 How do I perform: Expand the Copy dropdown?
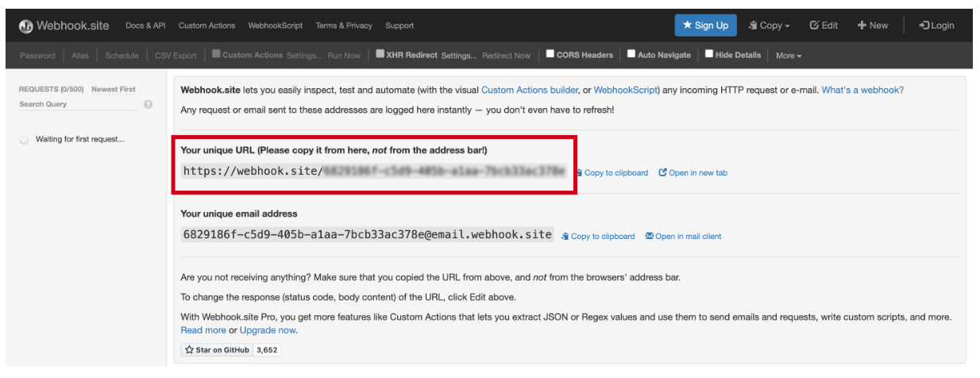pos(769,25)
